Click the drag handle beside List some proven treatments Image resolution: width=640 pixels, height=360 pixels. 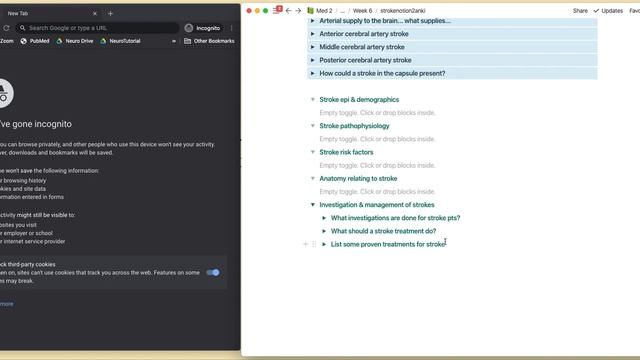[314, 244]
